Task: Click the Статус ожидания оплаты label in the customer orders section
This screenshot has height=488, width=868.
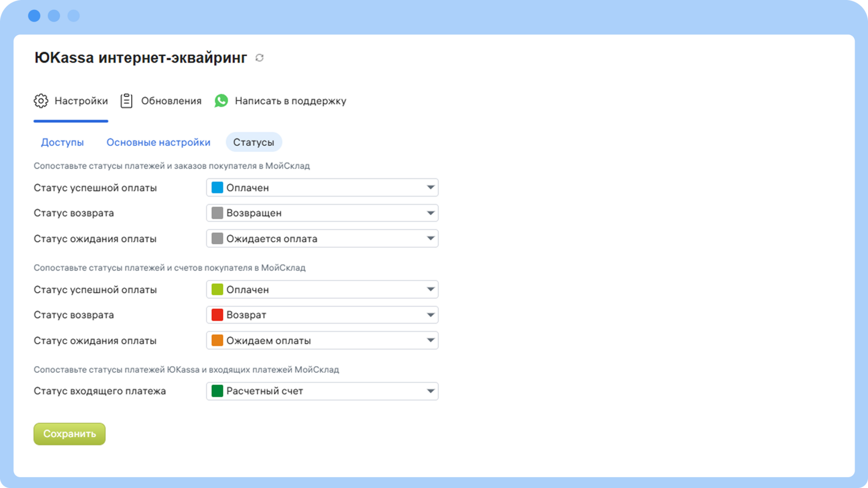Action: pyautogui.click(x=95, y=239)
